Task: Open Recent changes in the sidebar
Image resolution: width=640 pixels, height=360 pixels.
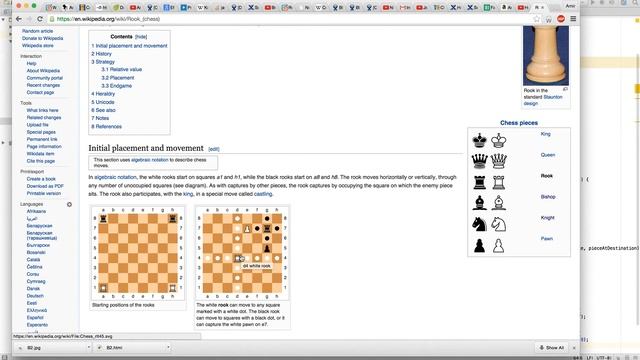Action: tap(43, 85)
